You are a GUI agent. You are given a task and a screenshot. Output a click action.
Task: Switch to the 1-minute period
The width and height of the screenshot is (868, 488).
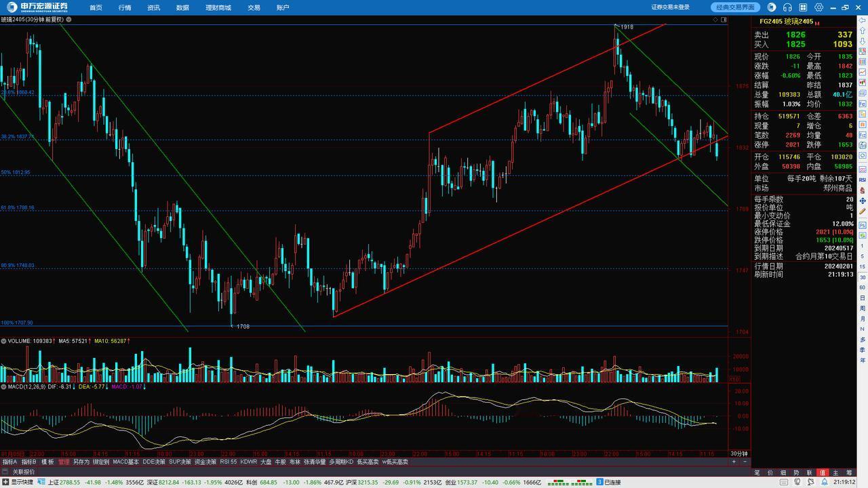pos(863,245)
